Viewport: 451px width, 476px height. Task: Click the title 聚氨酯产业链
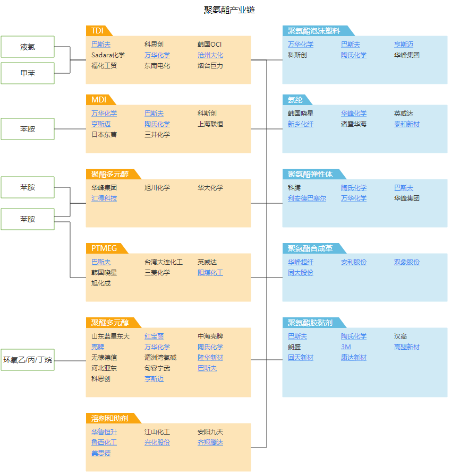(x=229, y=10)
